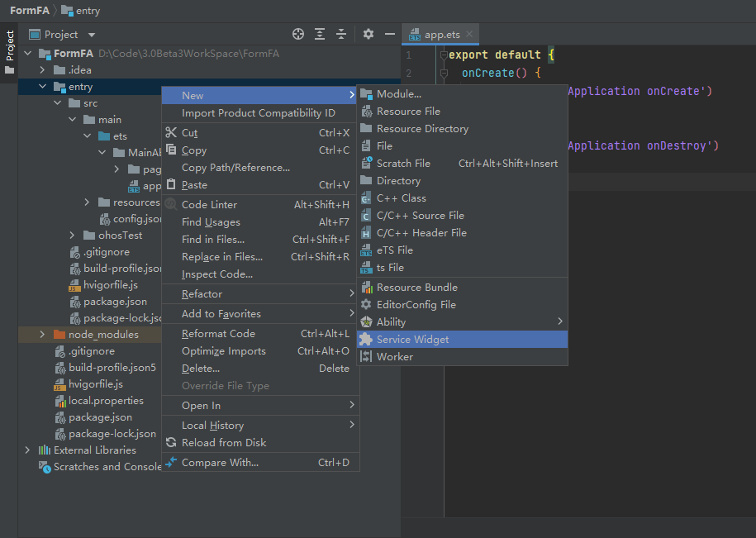Select Directory in New submenu

462,181
